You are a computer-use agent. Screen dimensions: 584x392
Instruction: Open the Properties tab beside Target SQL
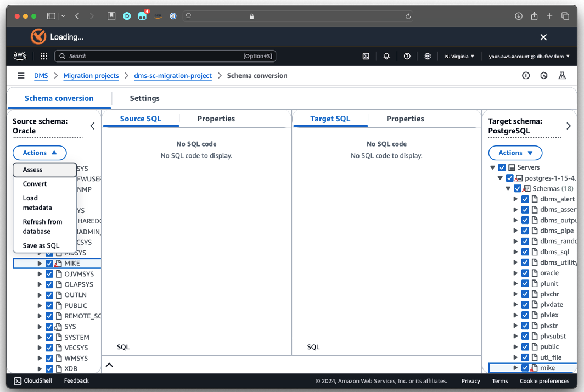(x=405, y=119)
